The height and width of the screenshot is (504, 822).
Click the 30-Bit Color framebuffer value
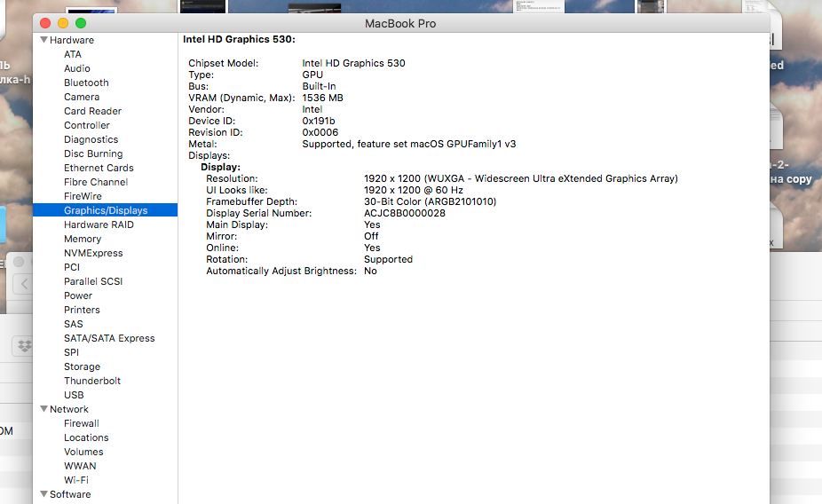430,201
